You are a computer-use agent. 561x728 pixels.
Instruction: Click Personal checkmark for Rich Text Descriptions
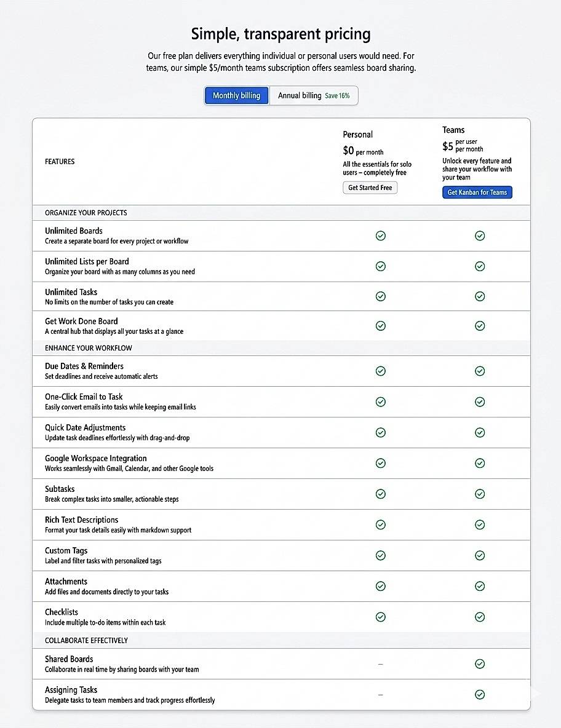click(380, 524)
